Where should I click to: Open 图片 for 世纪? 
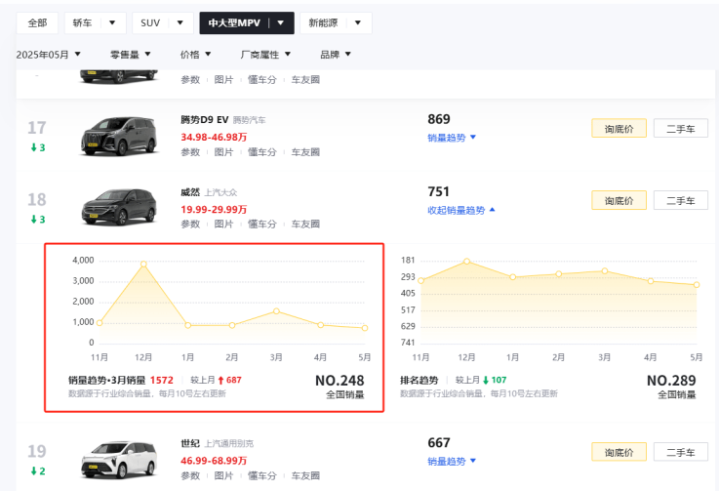224,476
